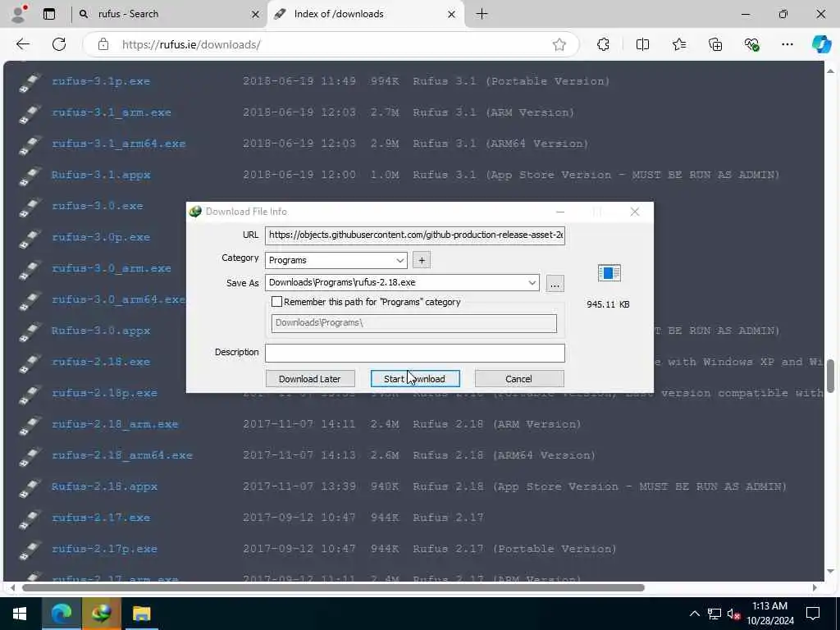The height and width of the screenshot is (630, 840).
Task: Open rufus-3.1_arm.exe link
Action: click(x=112, y=112)
